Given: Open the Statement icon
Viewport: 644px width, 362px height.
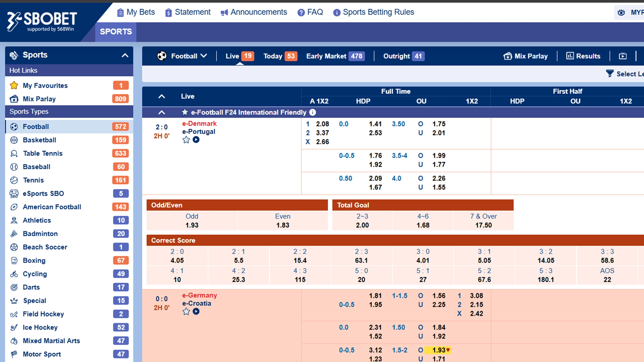Looking at the screenshot, I should point(168,12).
